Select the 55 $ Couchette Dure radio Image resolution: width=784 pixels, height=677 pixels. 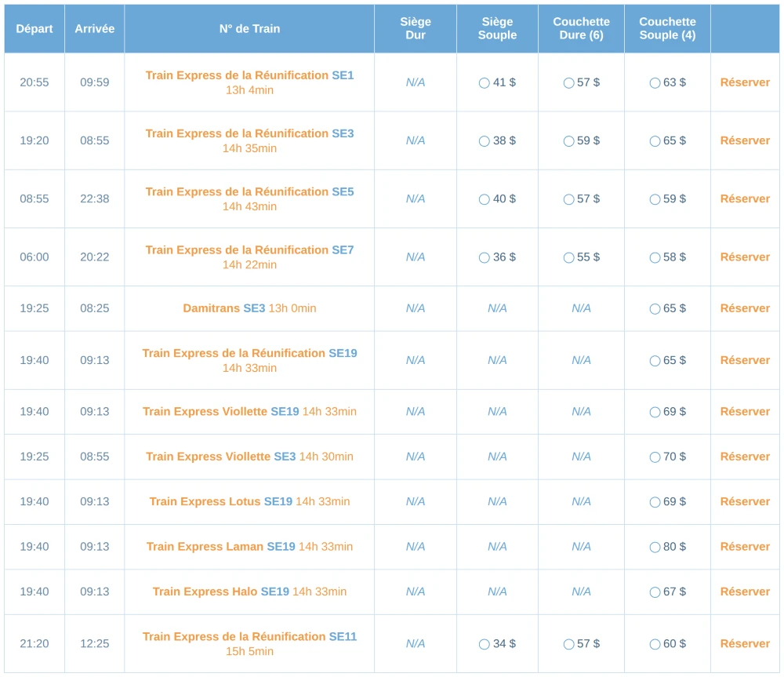coord(568,257)
